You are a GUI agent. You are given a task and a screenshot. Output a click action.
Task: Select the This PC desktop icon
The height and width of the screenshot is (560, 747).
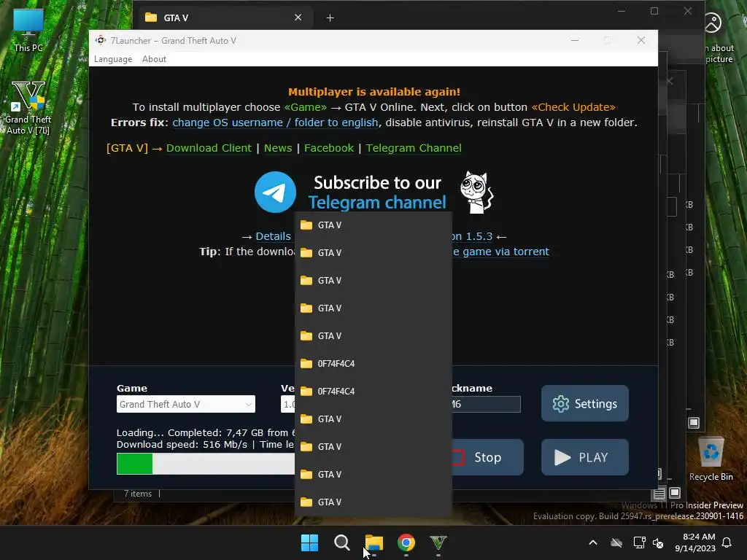(28, 31)
